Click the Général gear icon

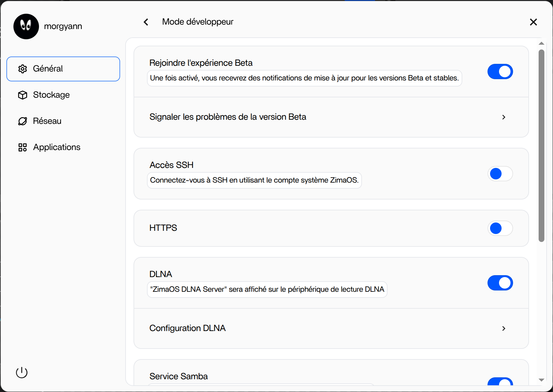pyautogui.click(x=23, y=69)
